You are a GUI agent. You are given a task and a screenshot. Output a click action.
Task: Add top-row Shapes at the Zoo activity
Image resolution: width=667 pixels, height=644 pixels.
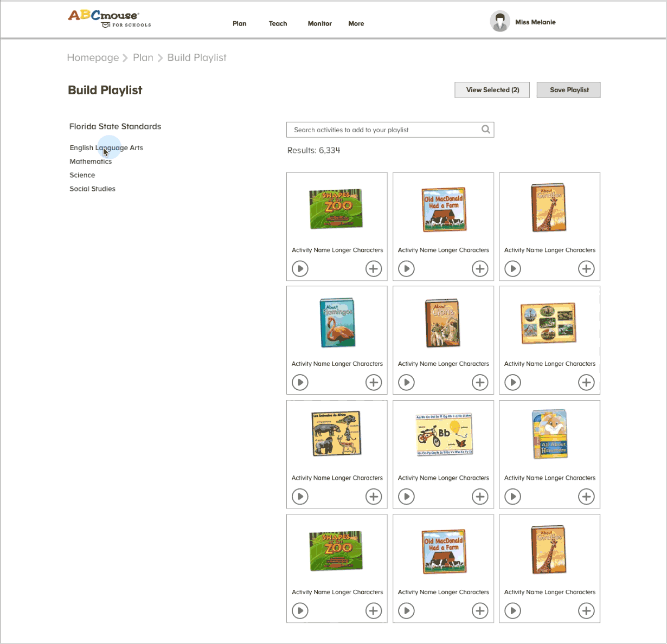point(374,269)
